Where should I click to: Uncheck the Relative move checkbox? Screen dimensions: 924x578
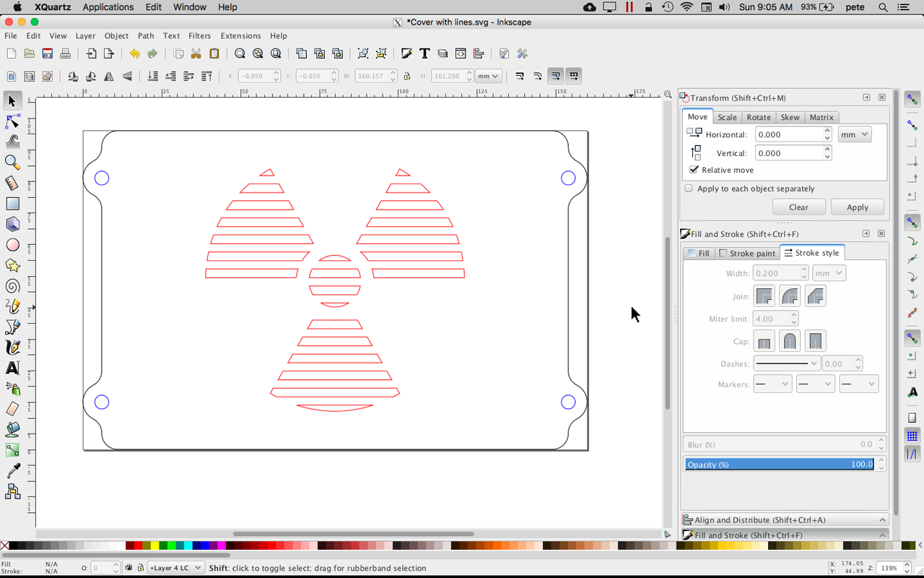click(x=694, y=169)
